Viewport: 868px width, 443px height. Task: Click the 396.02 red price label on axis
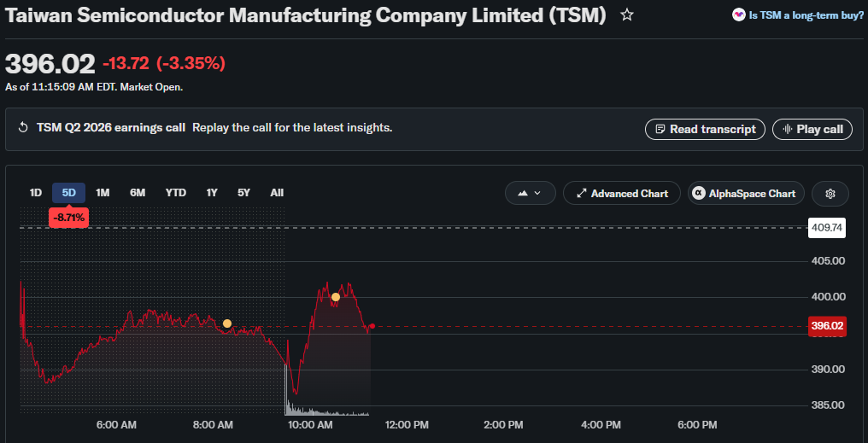[827, 326]
